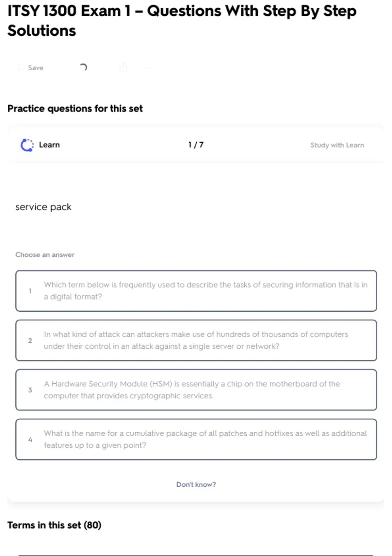
Task: Click the Don't know? link
Action: (x=196, y=484)
